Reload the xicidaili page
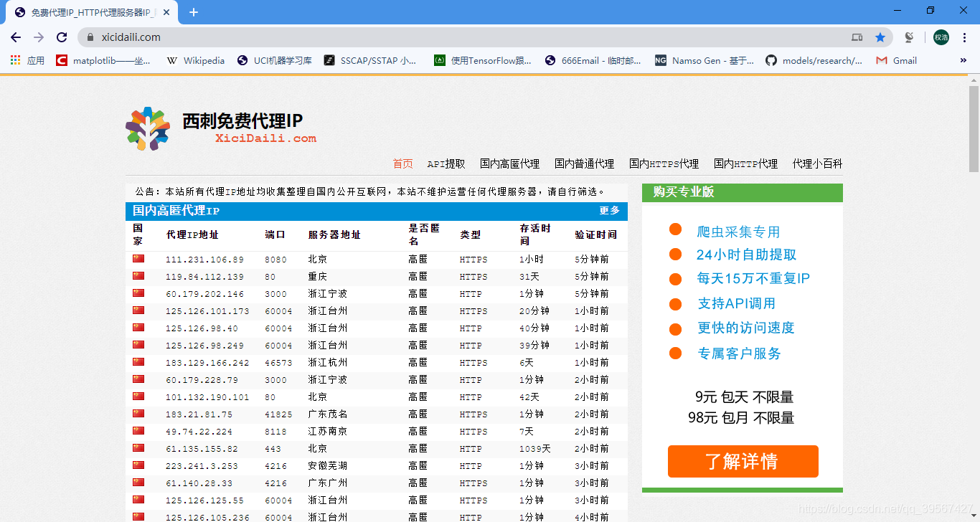980x522 pixels. pos(62,37)
